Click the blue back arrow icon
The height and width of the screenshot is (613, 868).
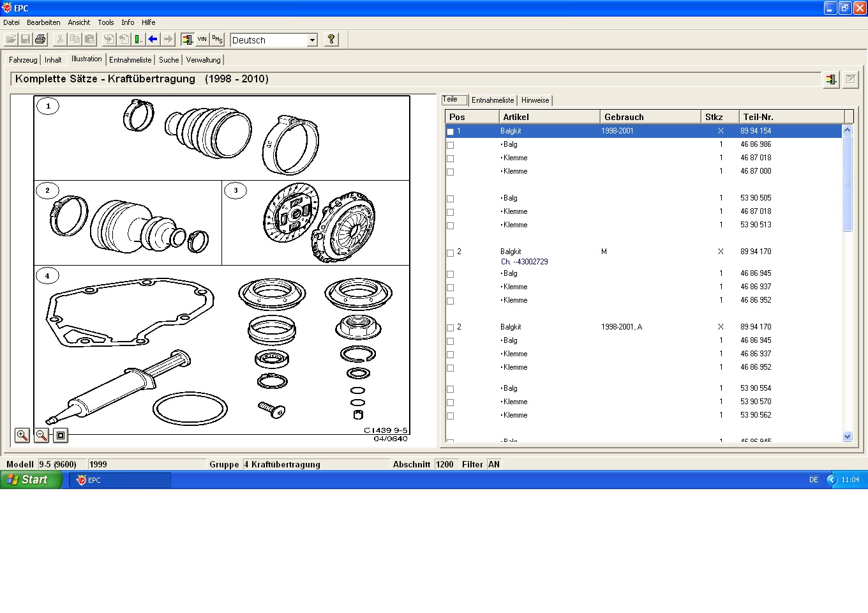click(153, 40)
